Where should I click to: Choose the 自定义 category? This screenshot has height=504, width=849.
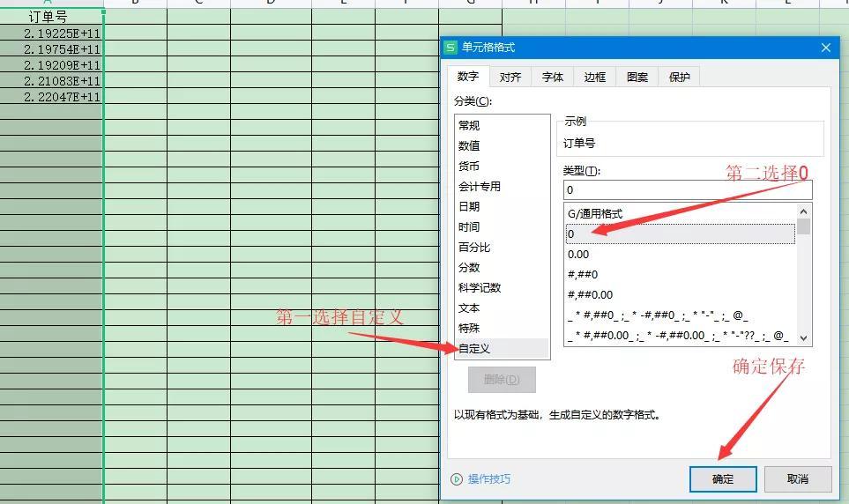tap(502, 349)
